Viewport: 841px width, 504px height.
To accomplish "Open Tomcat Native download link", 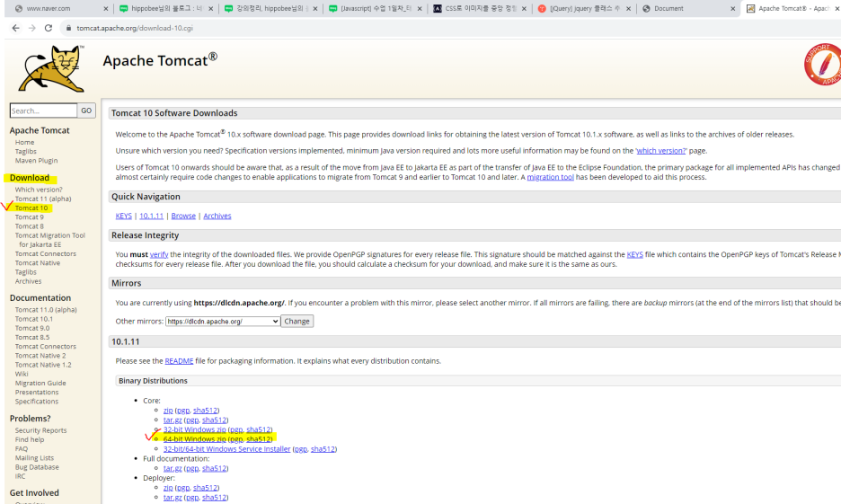I will click(38, 262).
